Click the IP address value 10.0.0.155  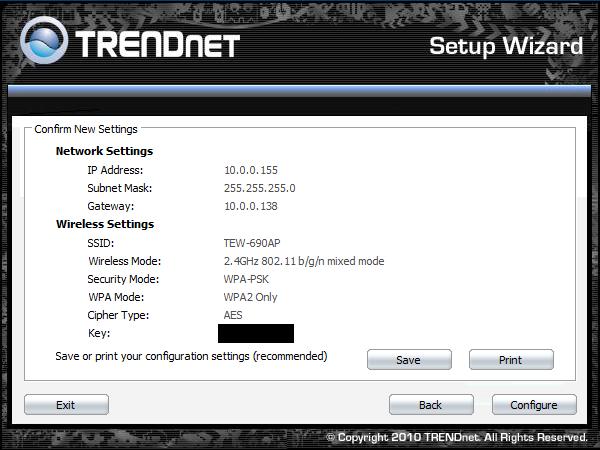[x=251, y=170]
